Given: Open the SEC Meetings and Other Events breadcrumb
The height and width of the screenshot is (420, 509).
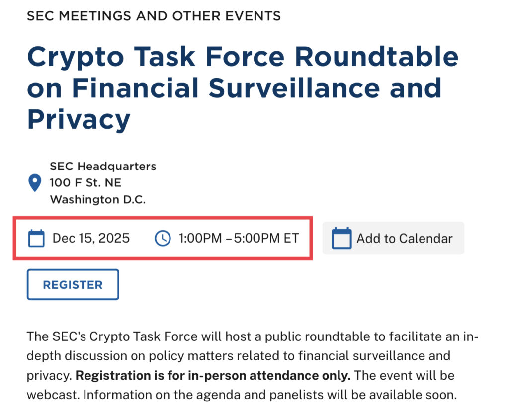Looking at the screenshot, I should 154,16.
